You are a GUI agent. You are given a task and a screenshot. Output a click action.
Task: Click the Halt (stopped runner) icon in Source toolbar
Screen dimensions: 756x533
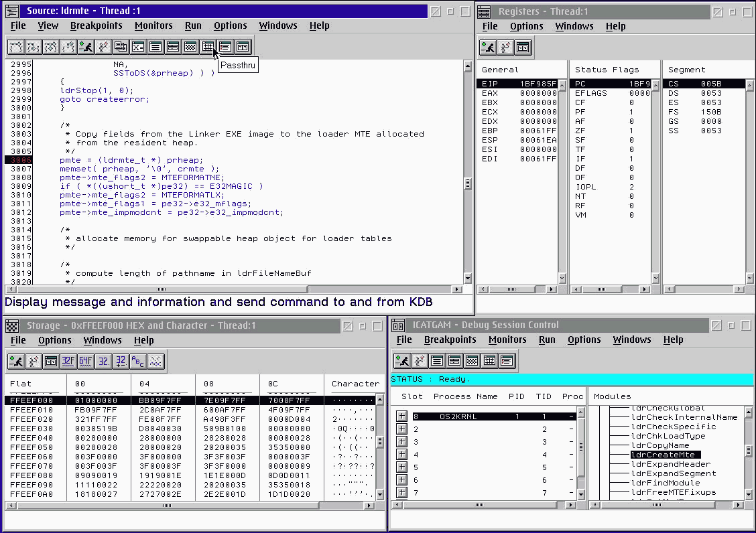coord(103,47)
